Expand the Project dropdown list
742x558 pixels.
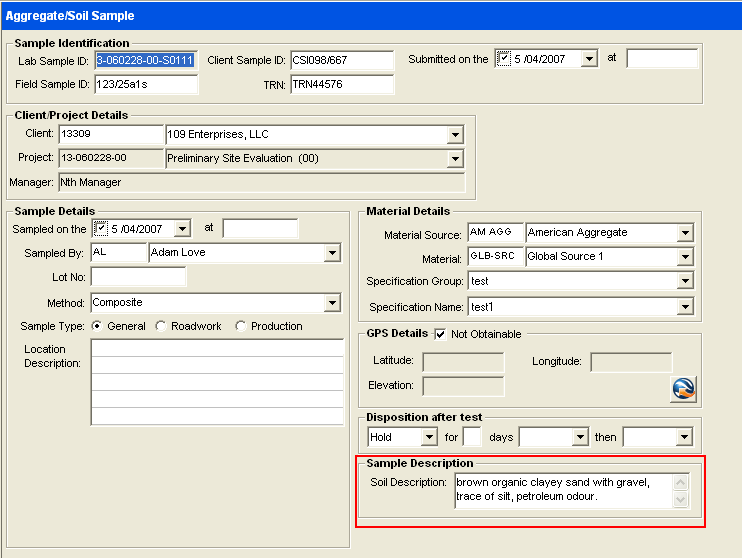coord(455,159)
